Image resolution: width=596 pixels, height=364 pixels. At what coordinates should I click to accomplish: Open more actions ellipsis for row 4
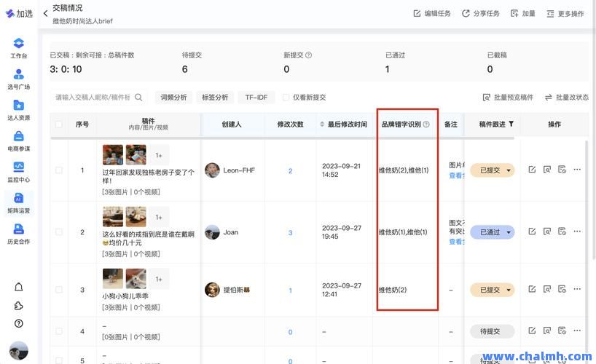(x=577, y=331)
